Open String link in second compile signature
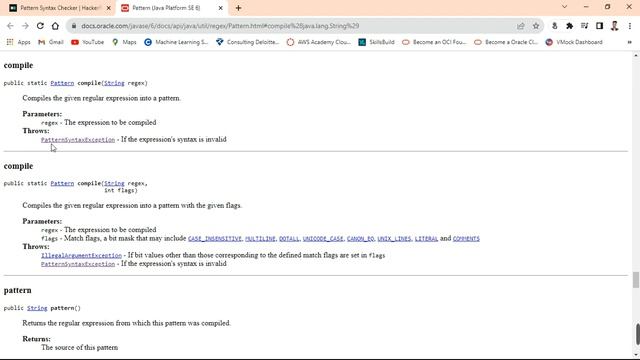640x360 pixels. pos(114,183)
